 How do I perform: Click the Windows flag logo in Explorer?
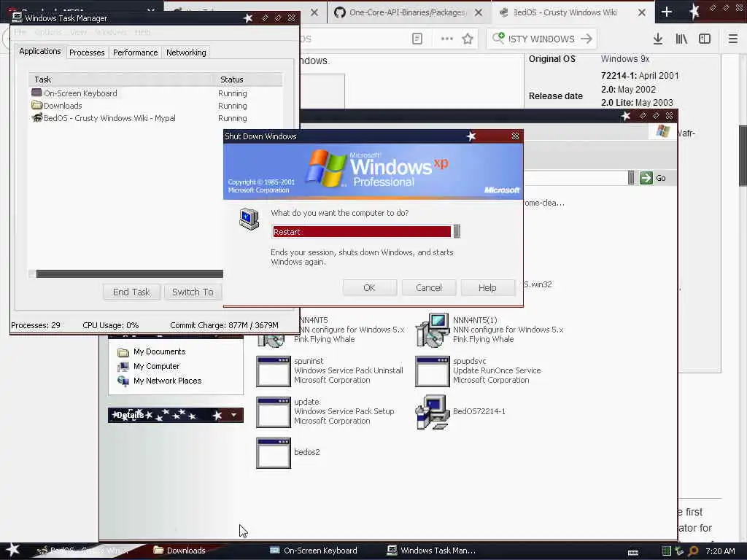click(x=662, y=131)
